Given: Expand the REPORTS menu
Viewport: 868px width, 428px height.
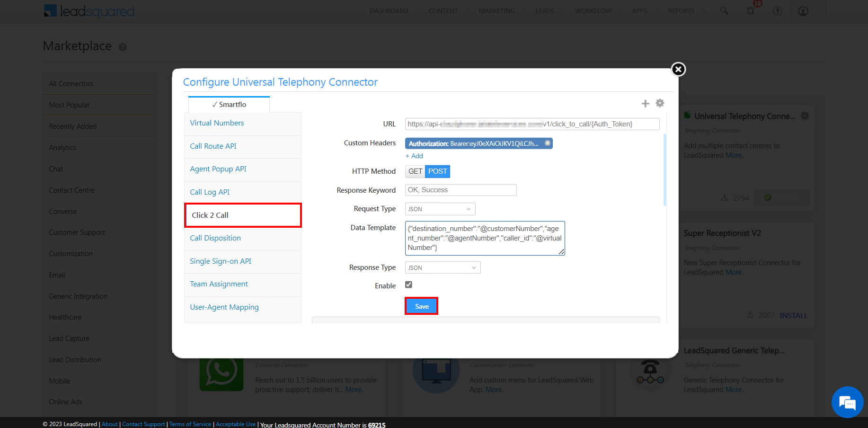Looking at the screenshot, I should (681, 11).
